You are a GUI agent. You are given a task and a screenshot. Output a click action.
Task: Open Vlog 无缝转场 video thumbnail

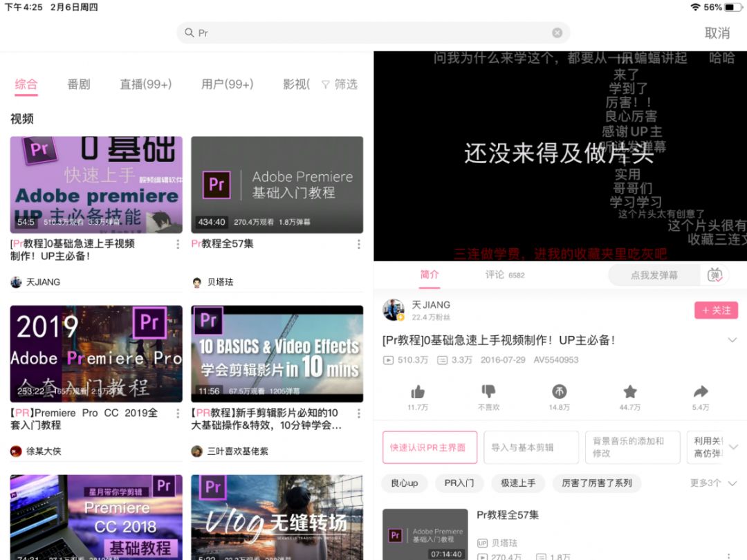277,517
